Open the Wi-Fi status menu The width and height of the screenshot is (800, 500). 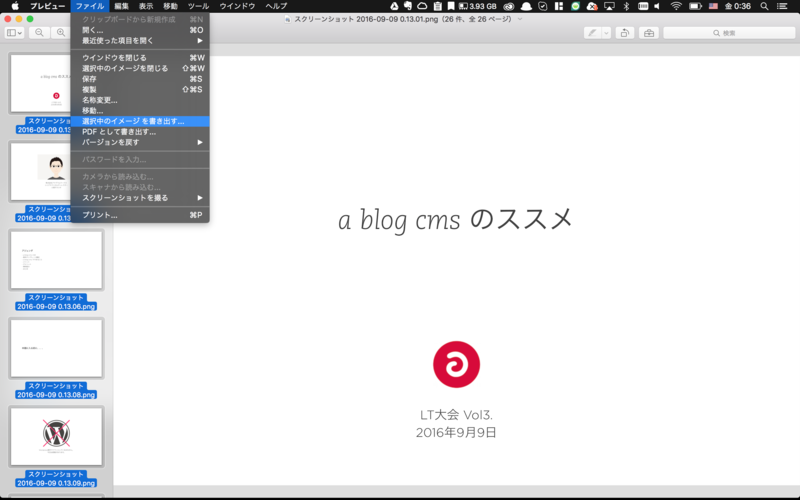[x=676, y=6]
